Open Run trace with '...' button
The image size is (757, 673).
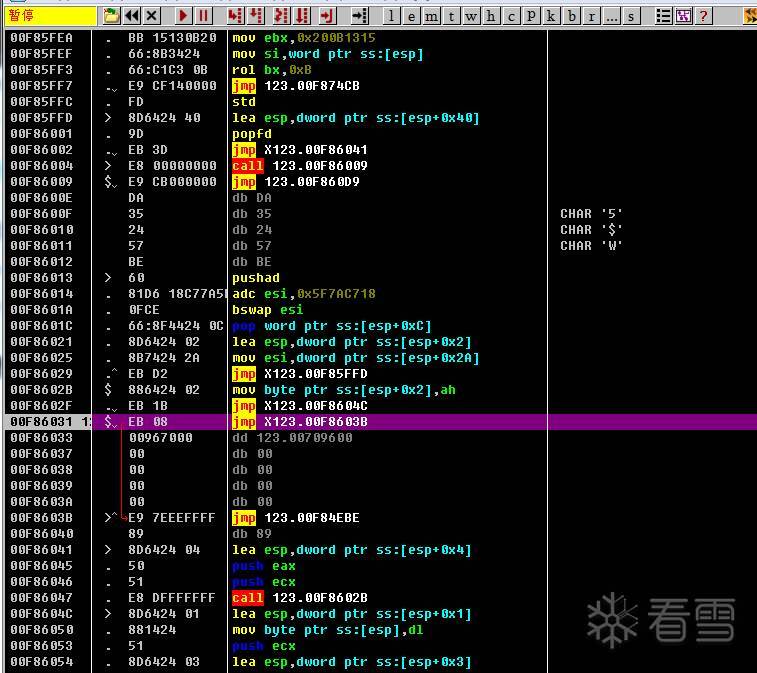pyautogui.click(x=611, y=16)
